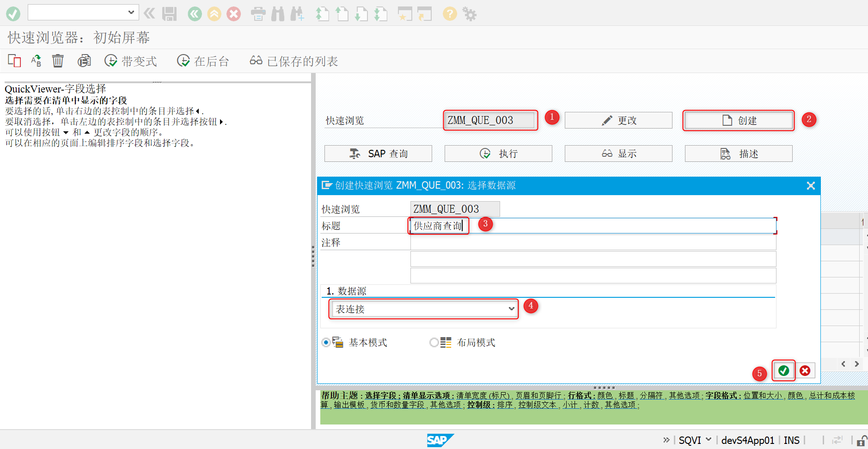Open the Customize Local Layout gear icon
868x449 pixels.
pos(471,13)
